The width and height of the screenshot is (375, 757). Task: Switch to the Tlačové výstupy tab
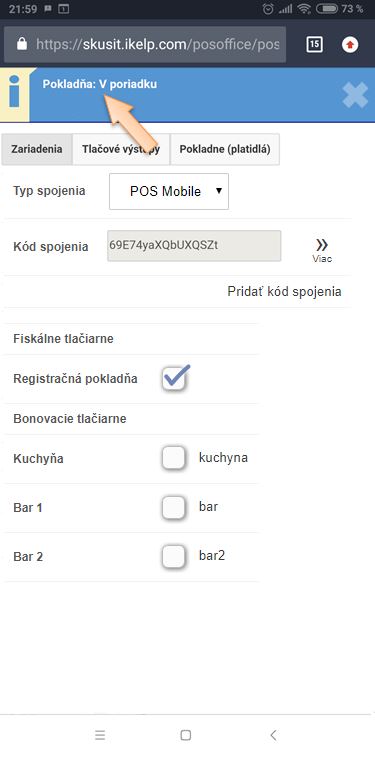(x=121, y=149)
